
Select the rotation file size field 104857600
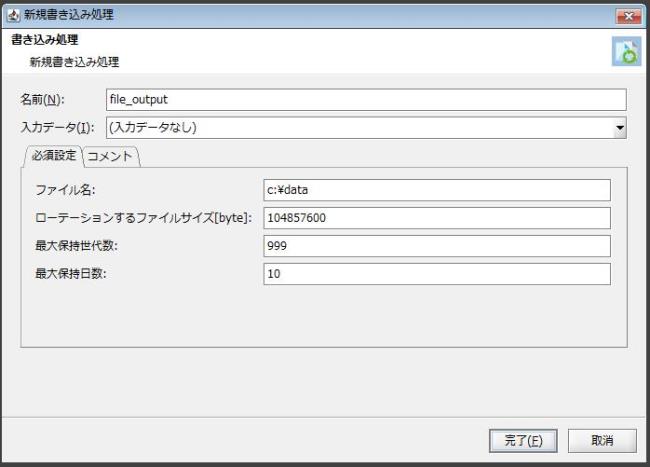(x=436, y=218)
